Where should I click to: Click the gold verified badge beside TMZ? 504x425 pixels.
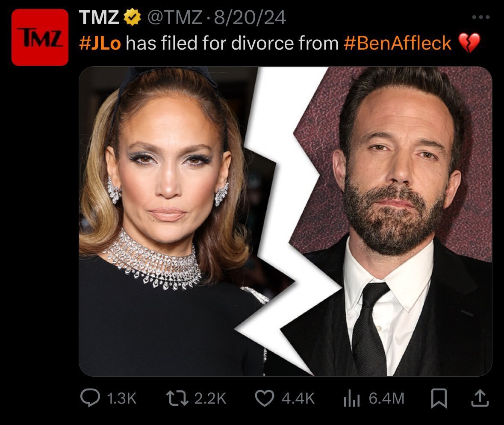[132, 17]
